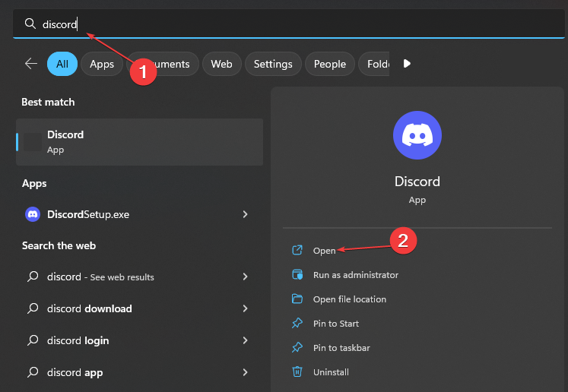Click the search magnifier icon in search box
The image size is (568, 392).
[x=30, y=24]
